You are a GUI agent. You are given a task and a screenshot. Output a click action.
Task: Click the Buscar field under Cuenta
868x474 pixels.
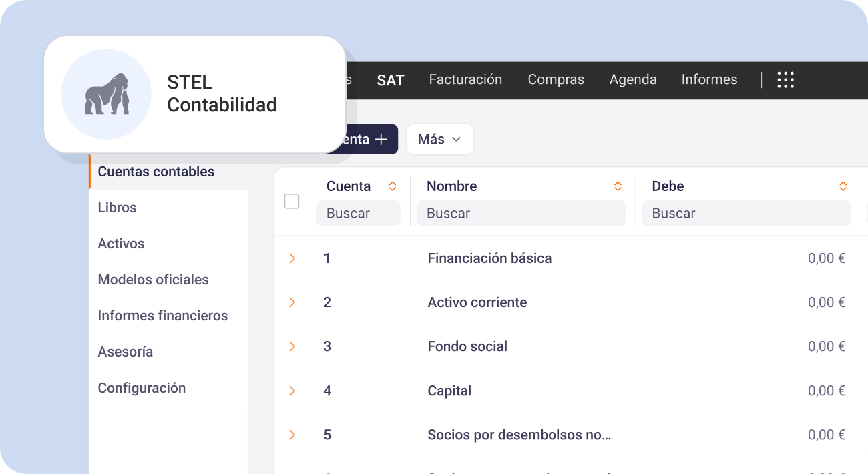pos(359,213)
